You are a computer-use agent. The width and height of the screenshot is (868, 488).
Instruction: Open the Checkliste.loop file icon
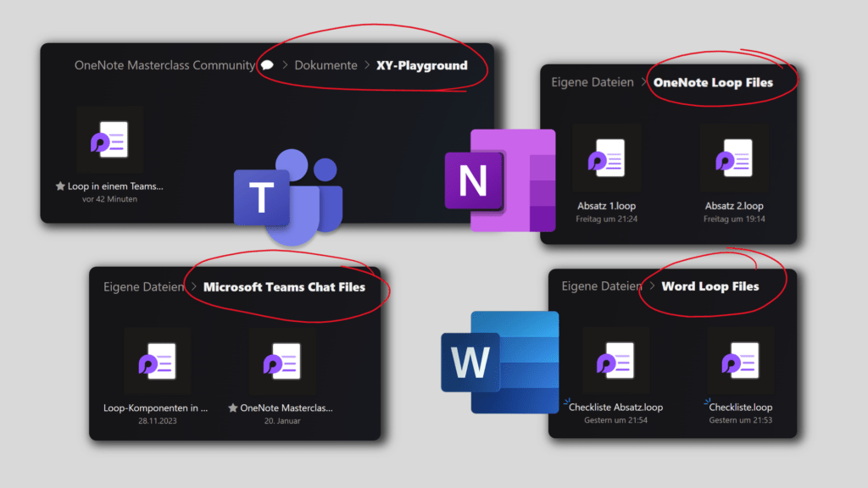pyautogui.click(x=741, y=360)
